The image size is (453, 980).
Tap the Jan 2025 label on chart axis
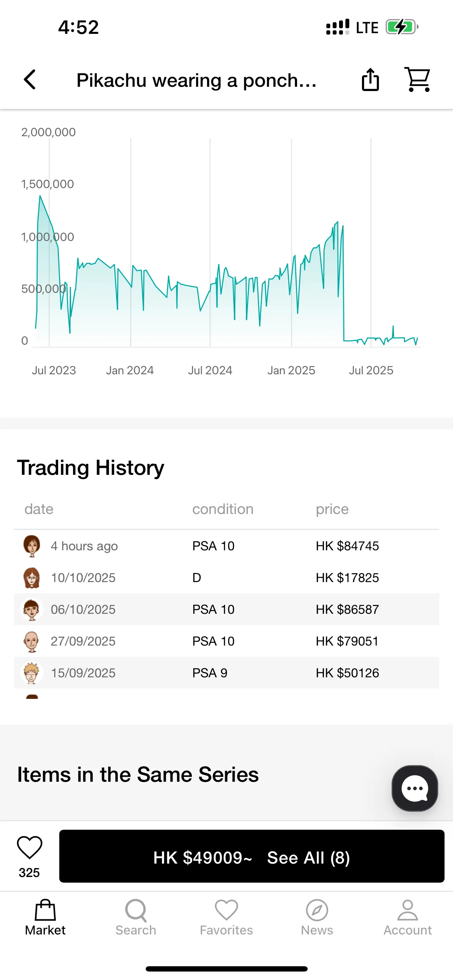(291, 370)
